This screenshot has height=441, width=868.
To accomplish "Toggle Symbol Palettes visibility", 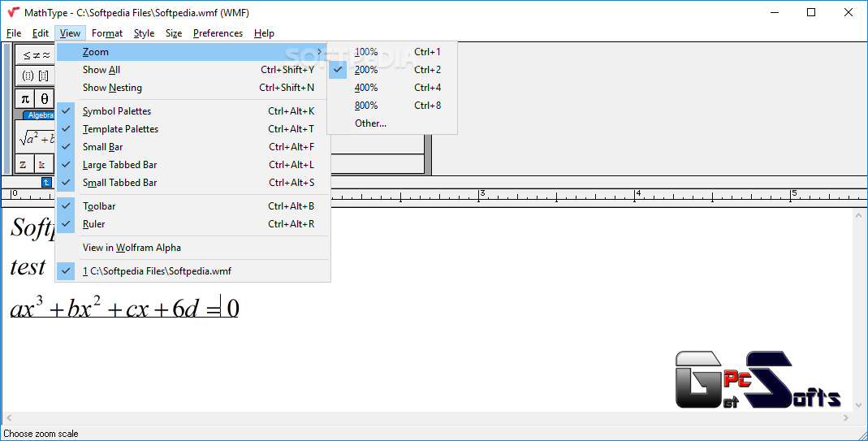I will coord(194,111).
